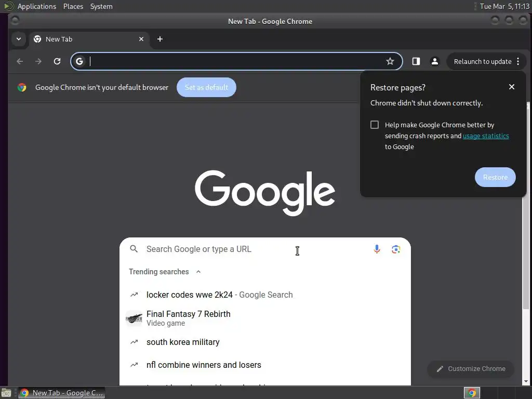Click the Google G icon in address bar
Image resolution: width=532 pixels, height=399 pixels.
(79, 61)
